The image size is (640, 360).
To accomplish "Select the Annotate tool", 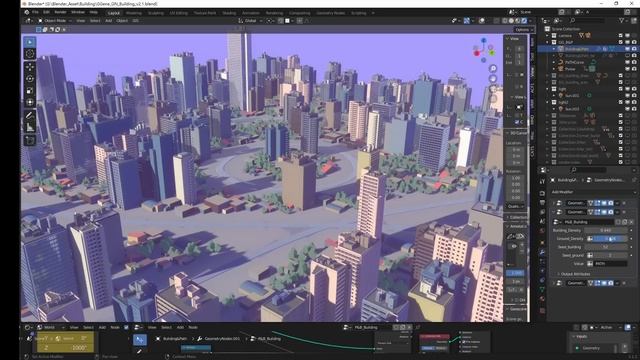I will coord(30,116).
